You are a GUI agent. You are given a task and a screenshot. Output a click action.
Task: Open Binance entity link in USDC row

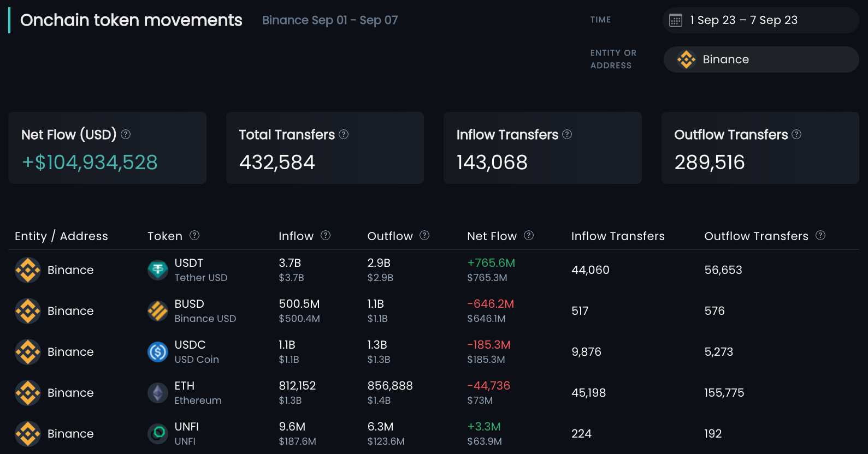pyautogui.click(x=70, y=352)
